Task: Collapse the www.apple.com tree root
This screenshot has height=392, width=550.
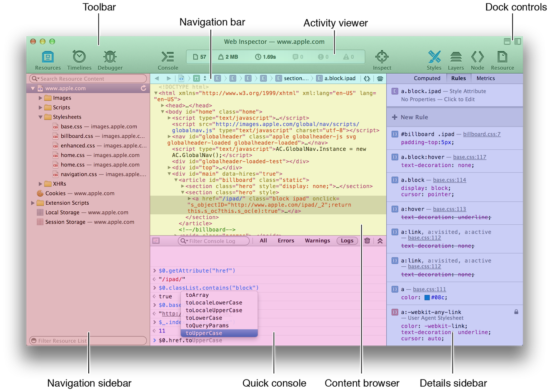Action: click(32, 89)
